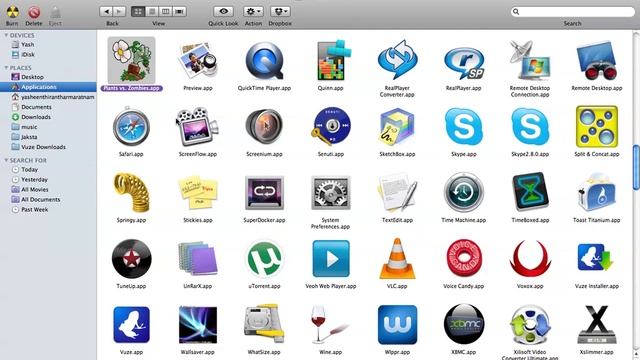Select the Screenium.app lens icon
The width and height of the screenshot is (640, 360).
[264, 127]
